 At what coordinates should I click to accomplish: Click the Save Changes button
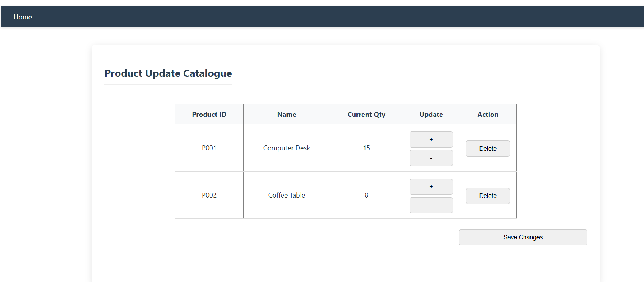click(523, 237)
